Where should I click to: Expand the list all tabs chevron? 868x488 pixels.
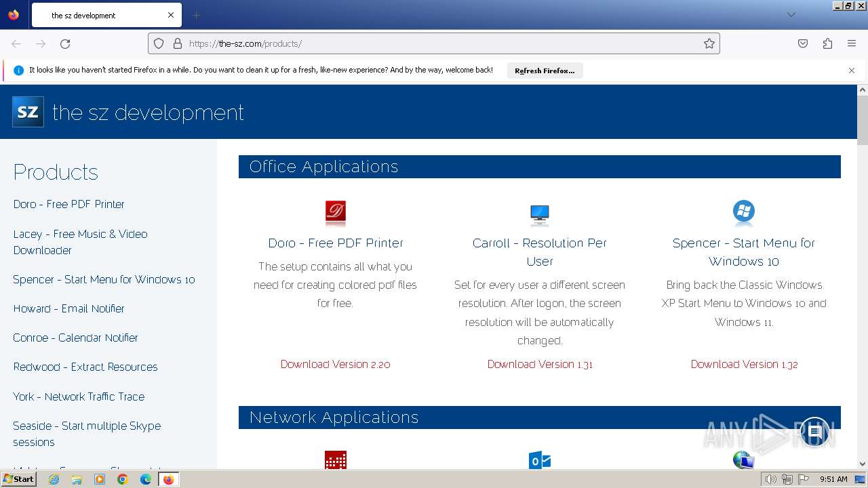pyautogui.click(x=791, y=15)
